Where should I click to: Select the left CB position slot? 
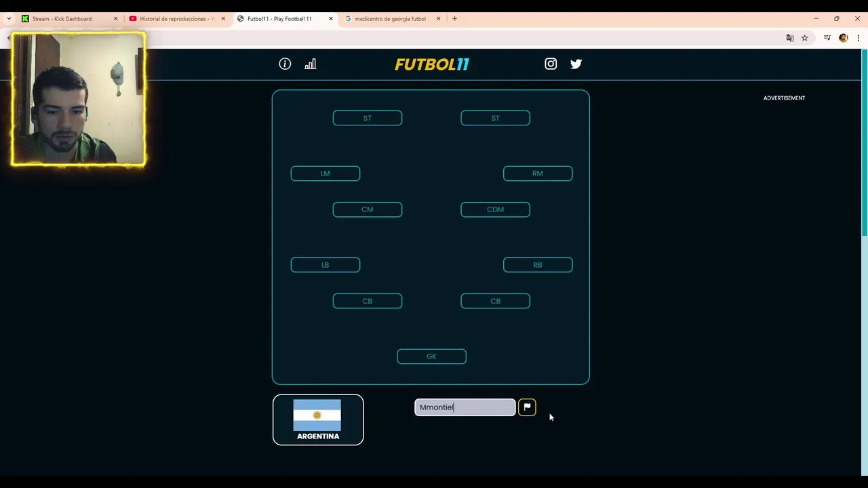coord(368,301)
